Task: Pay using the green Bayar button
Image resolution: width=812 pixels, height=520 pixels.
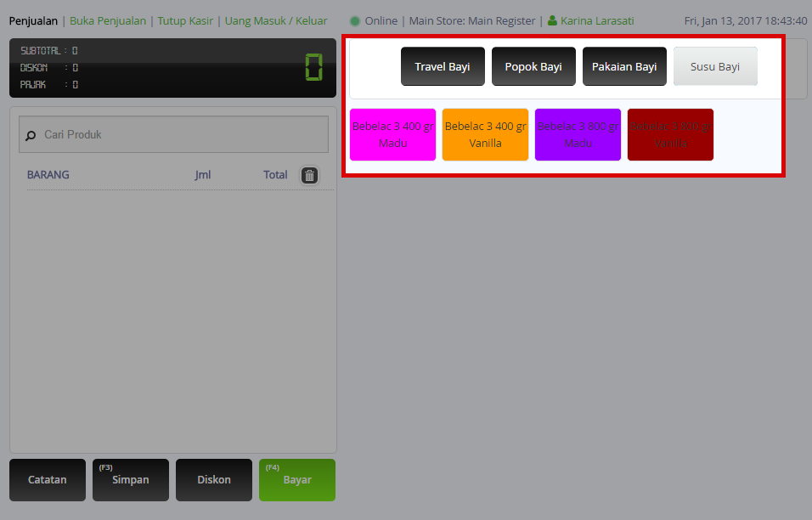Action: (x=297, y=479)
